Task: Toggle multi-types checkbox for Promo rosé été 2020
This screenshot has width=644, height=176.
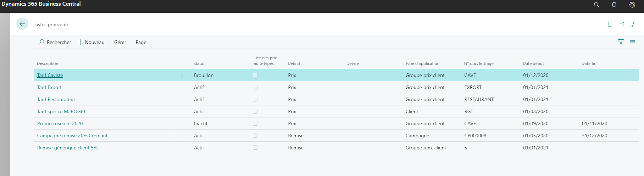Action: pos(255,123)
